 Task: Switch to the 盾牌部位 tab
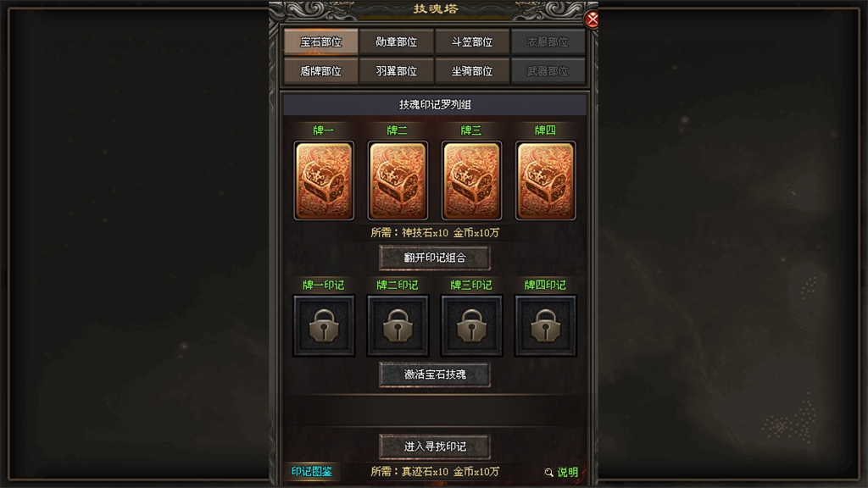[321, 71]
